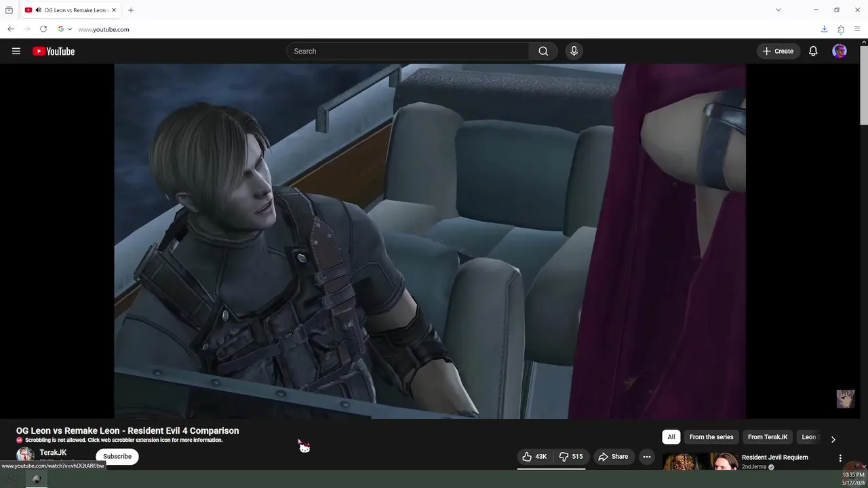Focus the YouTube search field
Screen dimensions: 868x488
click(408, 51)
